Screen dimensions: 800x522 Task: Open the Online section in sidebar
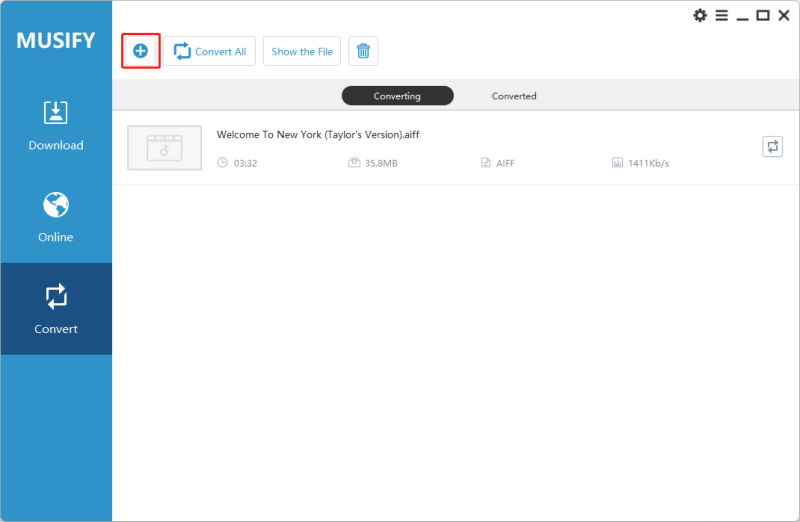click(x=56, y=217)
